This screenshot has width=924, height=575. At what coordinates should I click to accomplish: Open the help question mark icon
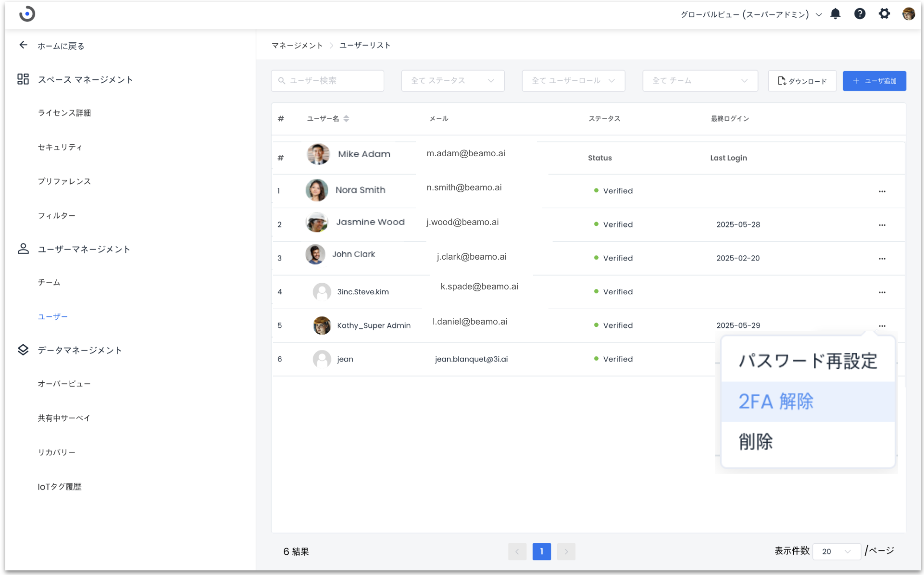click(x=860, y=14)
